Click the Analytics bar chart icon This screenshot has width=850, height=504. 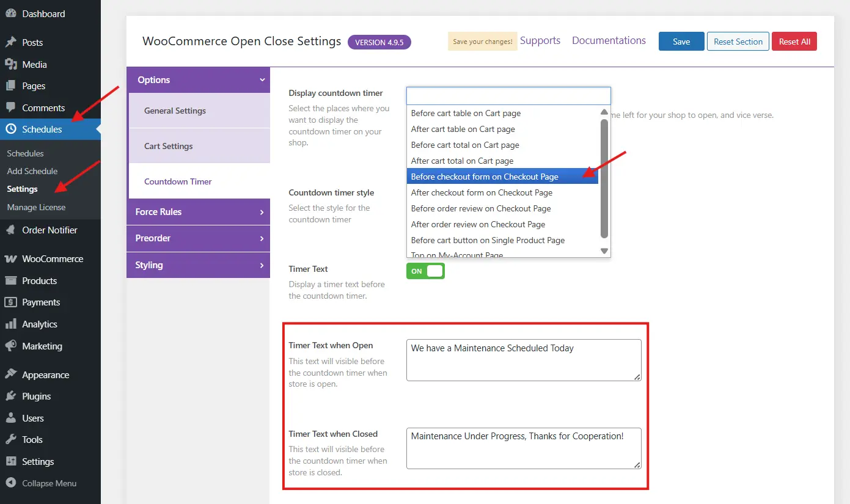coord(10,324)
